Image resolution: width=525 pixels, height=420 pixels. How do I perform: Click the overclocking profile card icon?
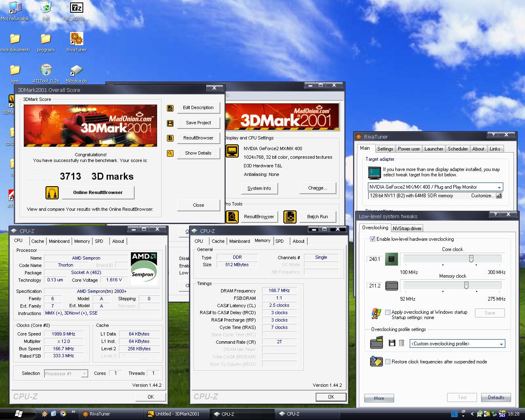click(x=376, y=343)
